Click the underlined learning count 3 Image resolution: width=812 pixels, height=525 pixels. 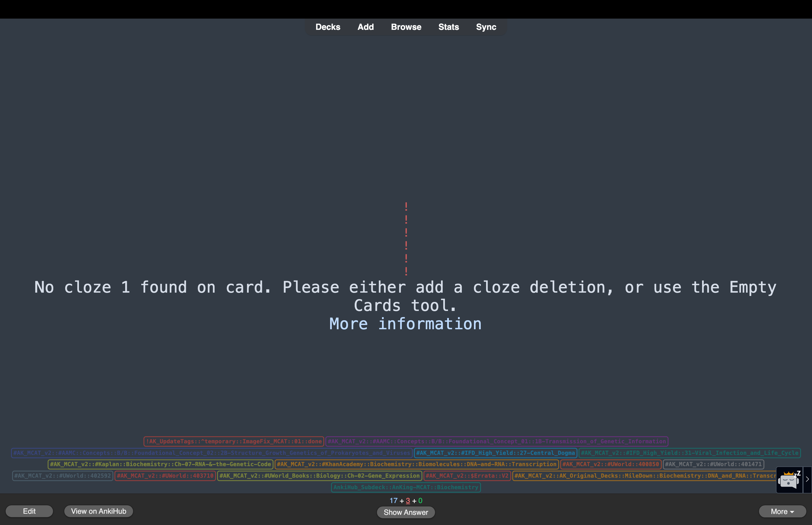(408, 500)
